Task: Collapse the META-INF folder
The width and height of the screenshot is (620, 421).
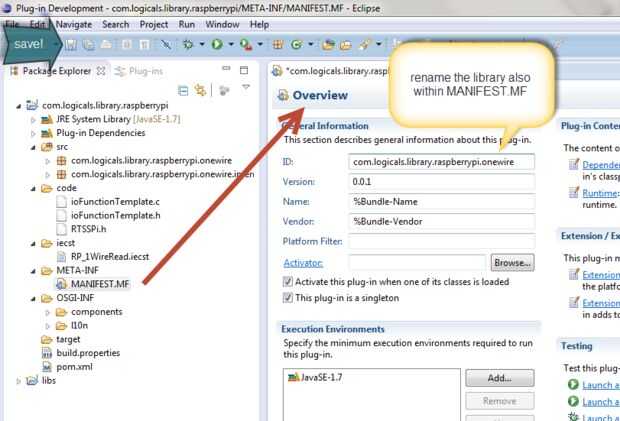Action: tap(33, 271)
